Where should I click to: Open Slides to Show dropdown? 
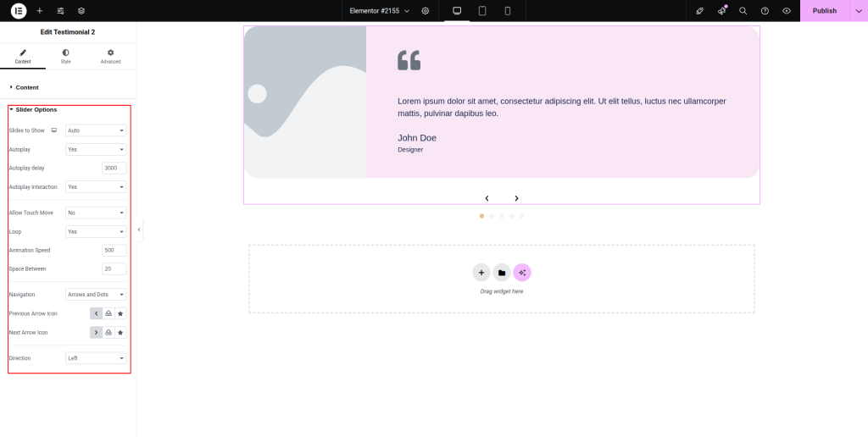tap(96, 130)
